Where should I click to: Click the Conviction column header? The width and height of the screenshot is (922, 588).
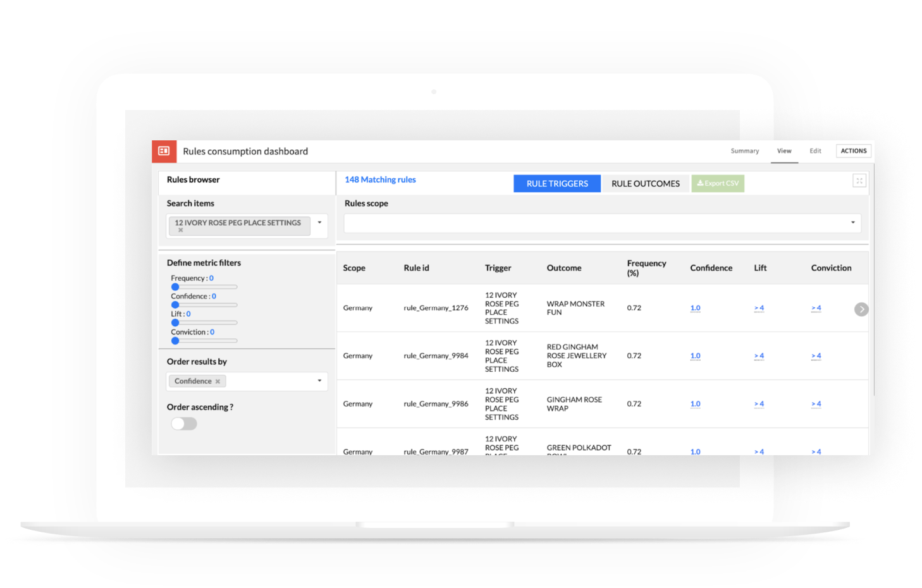tap(831, 268)
